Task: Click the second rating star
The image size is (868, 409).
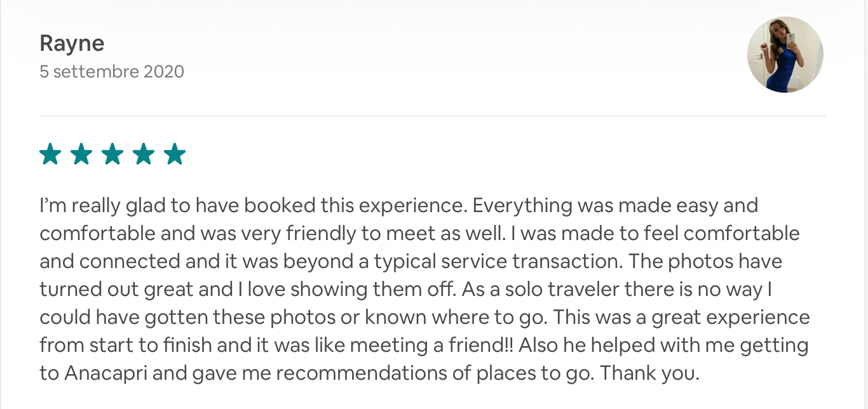Action: pos(81,154)
